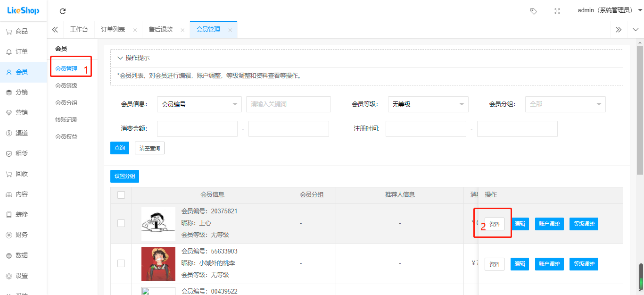The width and height of the screenshot is (644, 295).
Task: Select the 会员管理 tab
Action: tap(208, 30)
